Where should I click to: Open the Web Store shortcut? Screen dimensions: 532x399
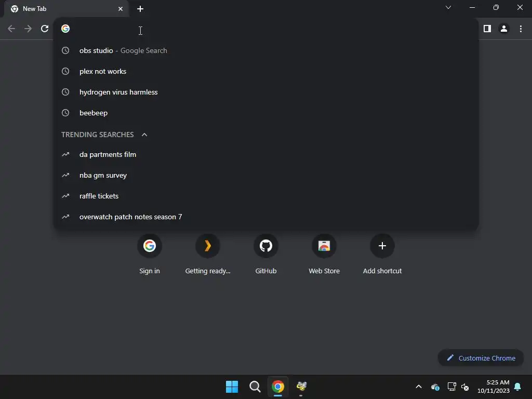point(324,254)
